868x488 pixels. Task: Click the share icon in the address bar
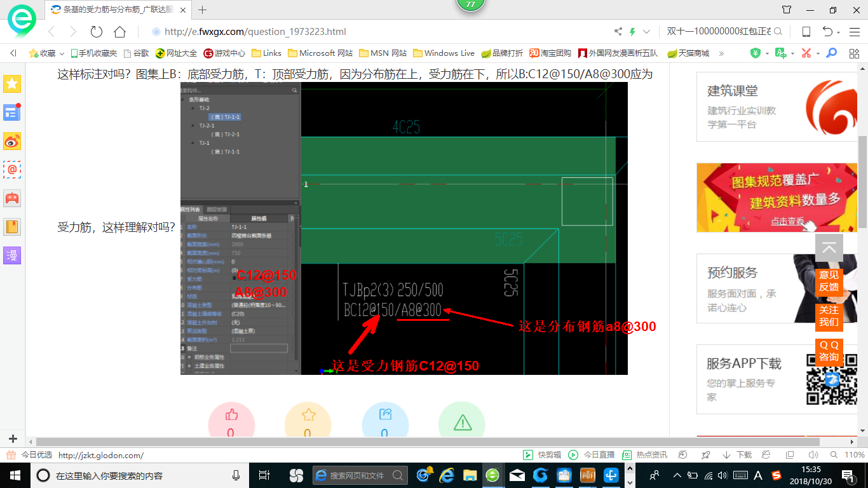[x=618, y=32]
